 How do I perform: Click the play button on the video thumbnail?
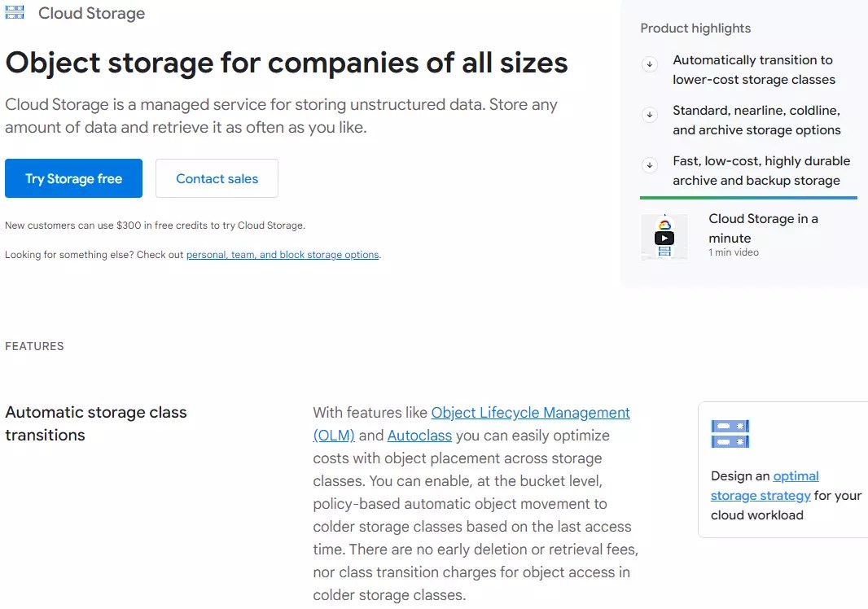coord(665,238)
